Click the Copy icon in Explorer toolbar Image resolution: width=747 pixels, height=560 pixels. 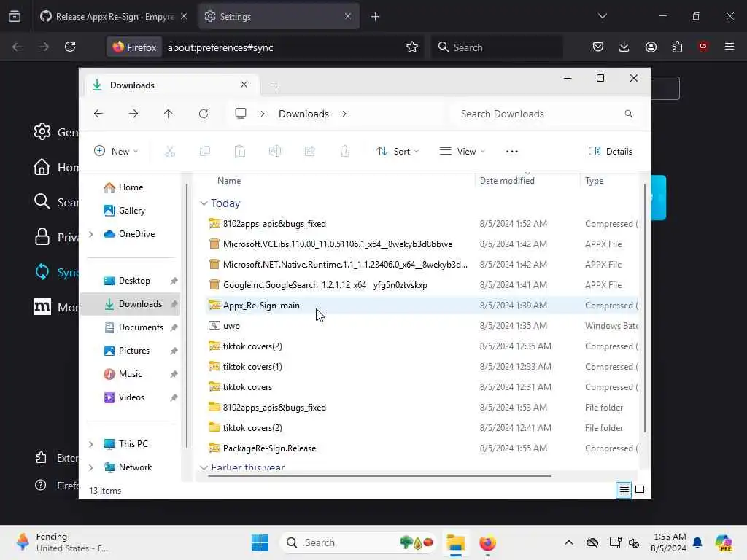(205, 152)
